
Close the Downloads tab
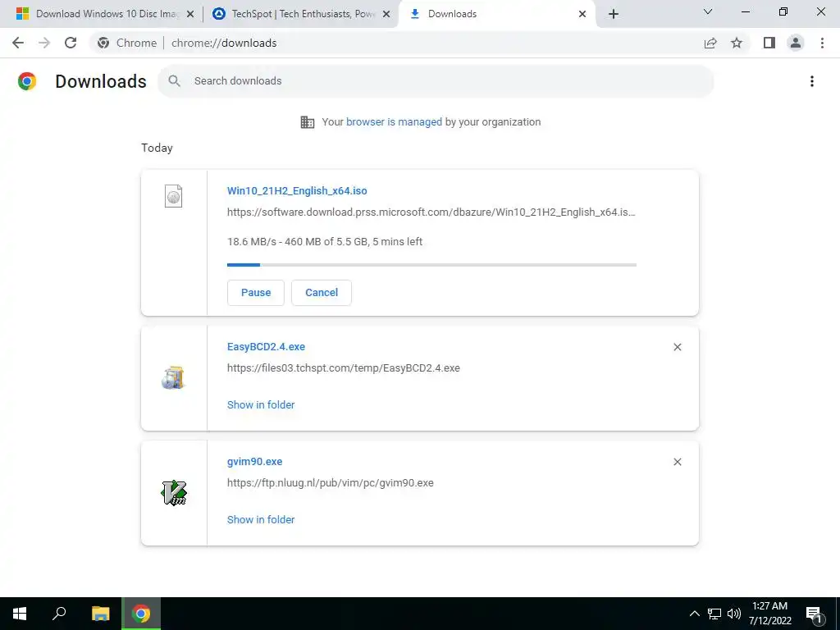coord(582,14)
